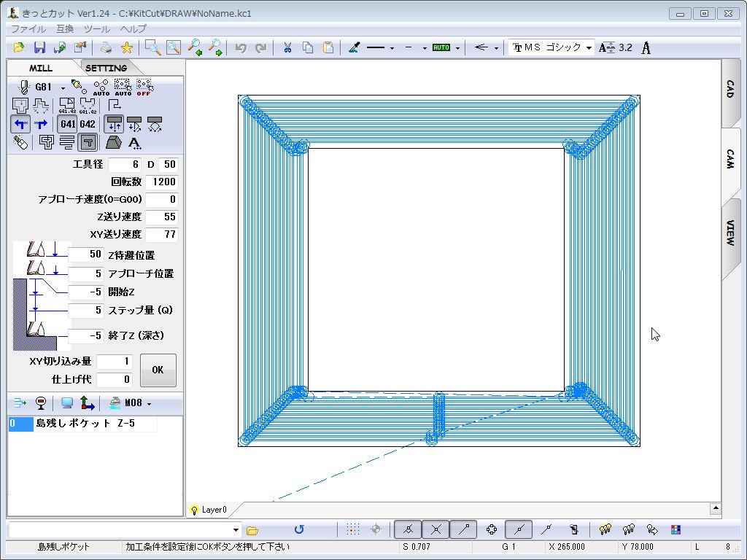Screen dimensions: 747x560
Task: Open the line width dropdown arrow
Action: pos(425,48)
